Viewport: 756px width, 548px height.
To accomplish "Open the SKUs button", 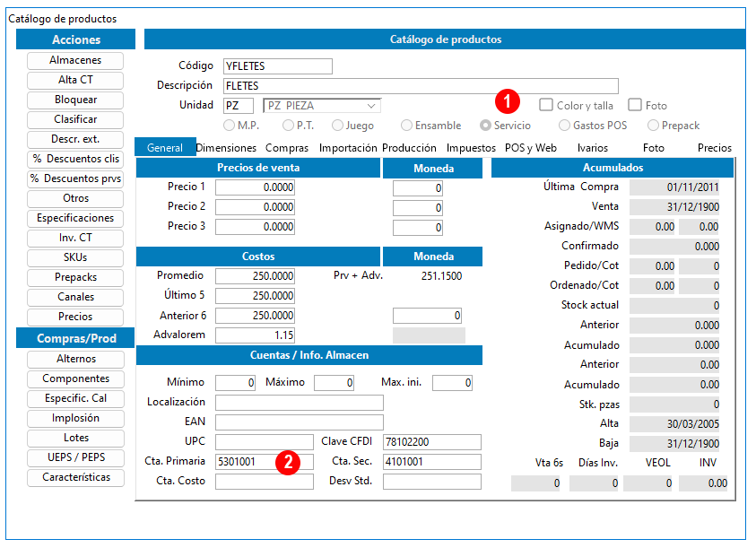I will [75, 257].
